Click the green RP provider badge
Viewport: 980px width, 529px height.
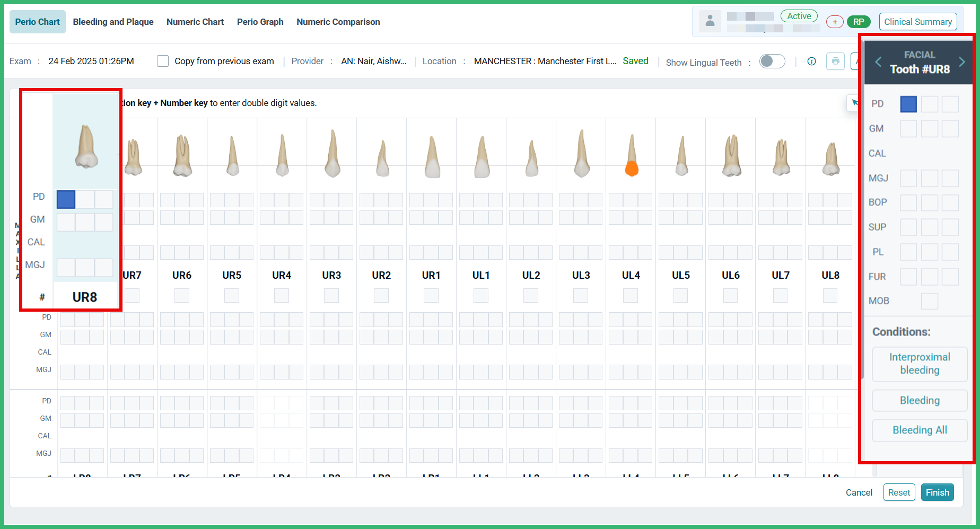pos(859,22)
